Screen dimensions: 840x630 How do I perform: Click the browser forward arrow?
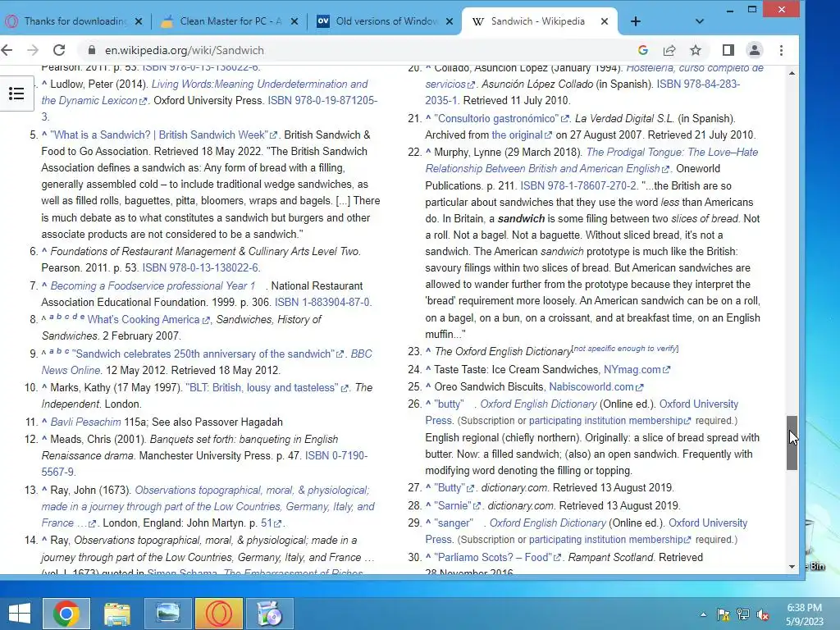[33, 50]
